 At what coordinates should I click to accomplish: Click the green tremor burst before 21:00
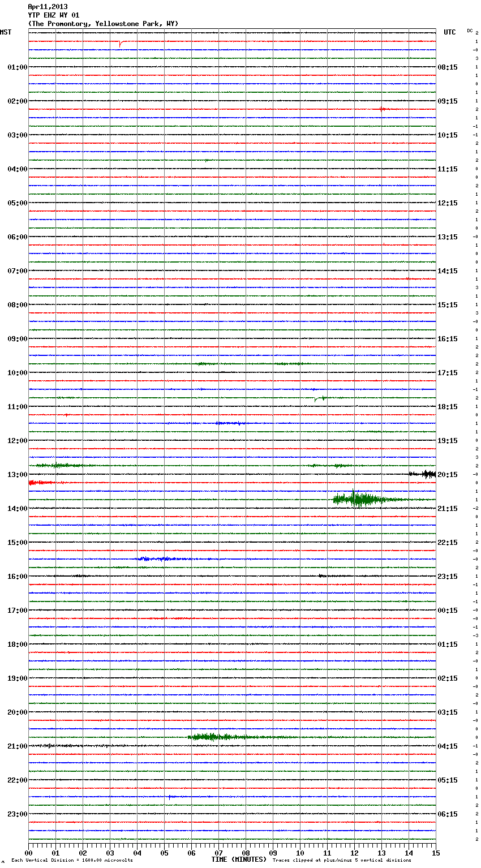(221, 737)
